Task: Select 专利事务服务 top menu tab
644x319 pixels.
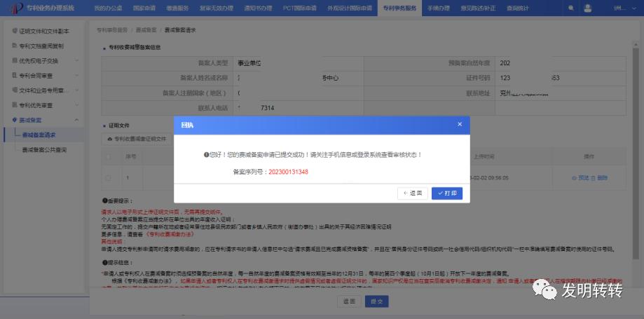Action: (399, 8)
